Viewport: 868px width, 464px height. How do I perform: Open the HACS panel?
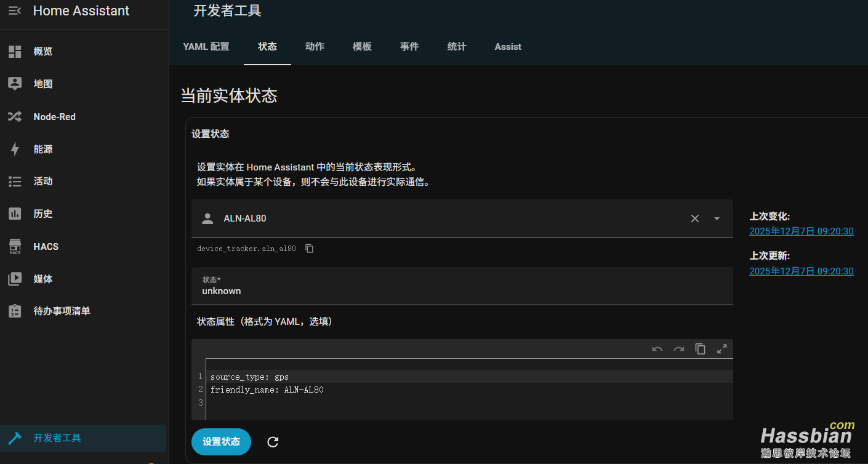tap(46, 246)
